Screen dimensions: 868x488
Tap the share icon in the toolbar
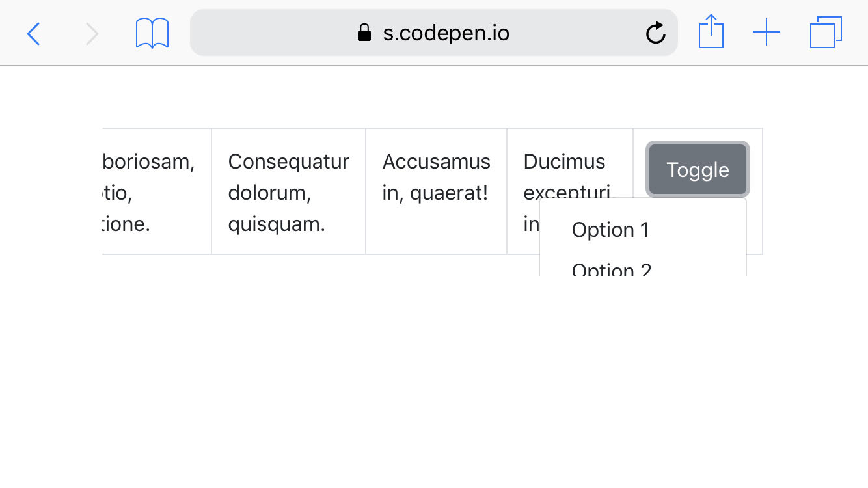tap(711, 31)
